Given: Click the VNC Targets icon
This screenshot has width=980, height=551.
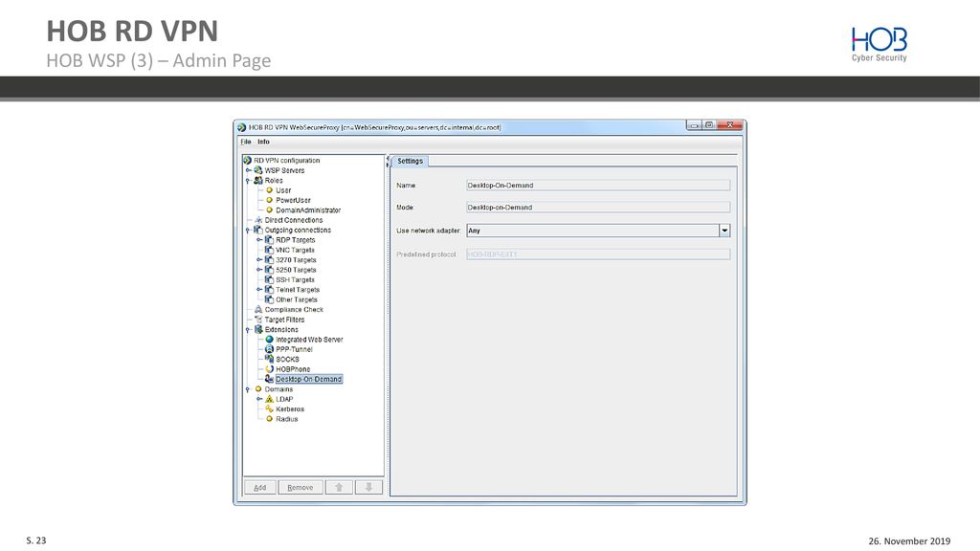Looking at the screenshot, I should point(269,250).
